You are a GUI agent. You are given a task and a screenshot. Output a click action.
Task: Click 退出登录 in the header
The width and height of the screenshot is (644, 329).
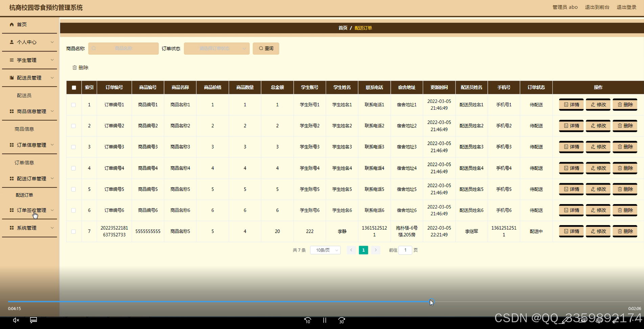pos(626,7)
